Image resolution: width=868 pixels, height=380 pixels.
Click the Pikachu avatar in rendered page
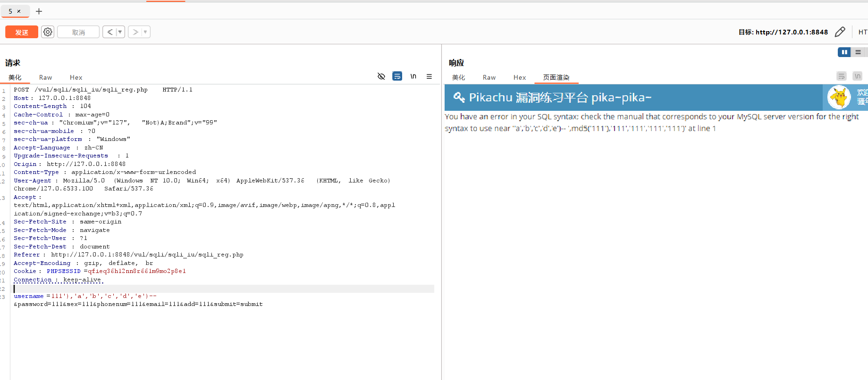pos(839,98)
